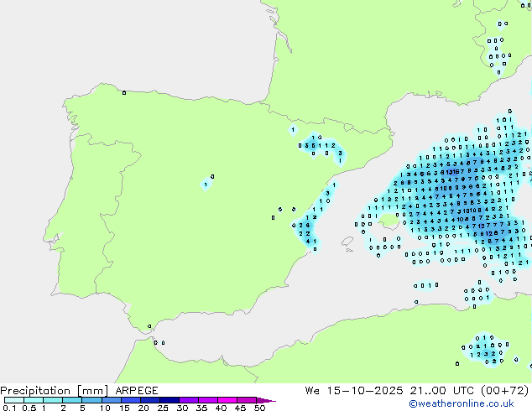Open the weatheronline.co.uk copyright link
The width and height of the screenshot is (532, 411).
461,403
